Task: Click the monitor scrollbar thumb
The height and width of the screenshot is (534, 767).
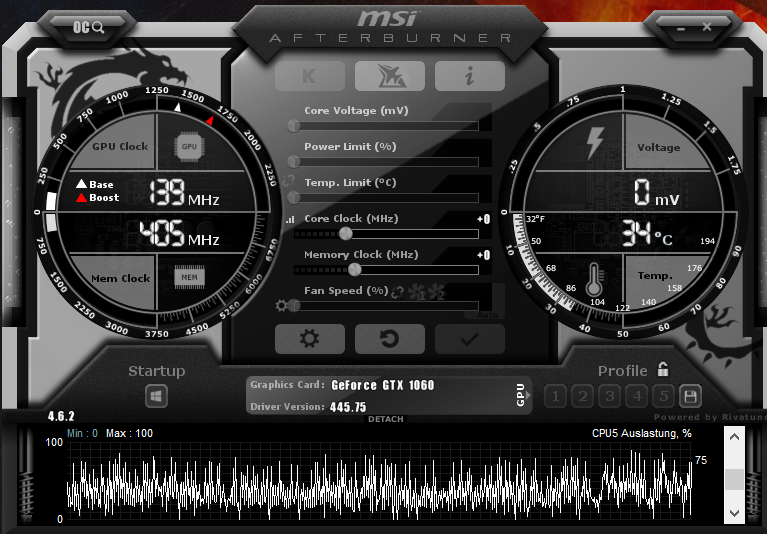Action: 734,479
